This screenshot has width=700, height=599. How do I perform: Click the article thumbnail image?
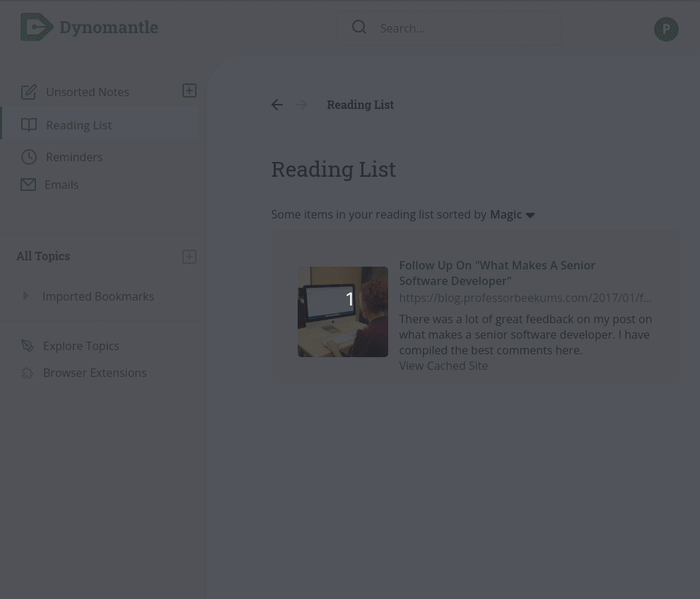[343, 312]
